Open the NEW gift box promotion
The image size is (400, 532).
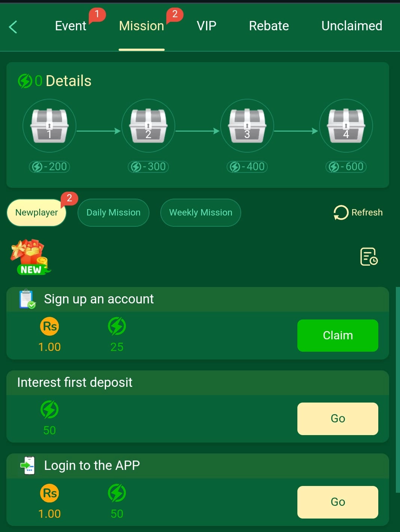pyautogui.click(x=30, y=257)
